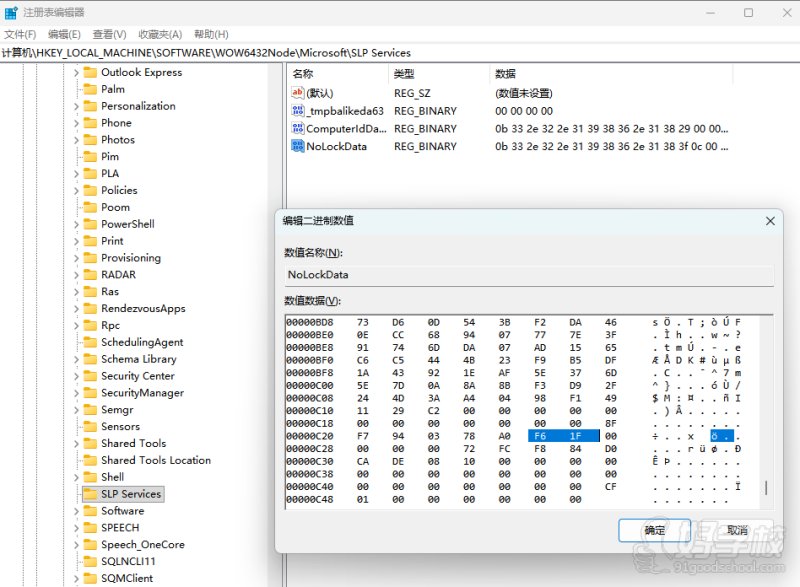
Task: Expand the Policies tree node
Action: [x=76, y=191]
